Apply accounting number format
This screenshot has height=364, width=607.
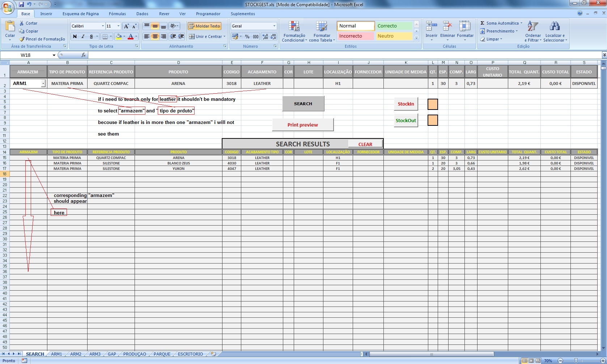(235, 37)
